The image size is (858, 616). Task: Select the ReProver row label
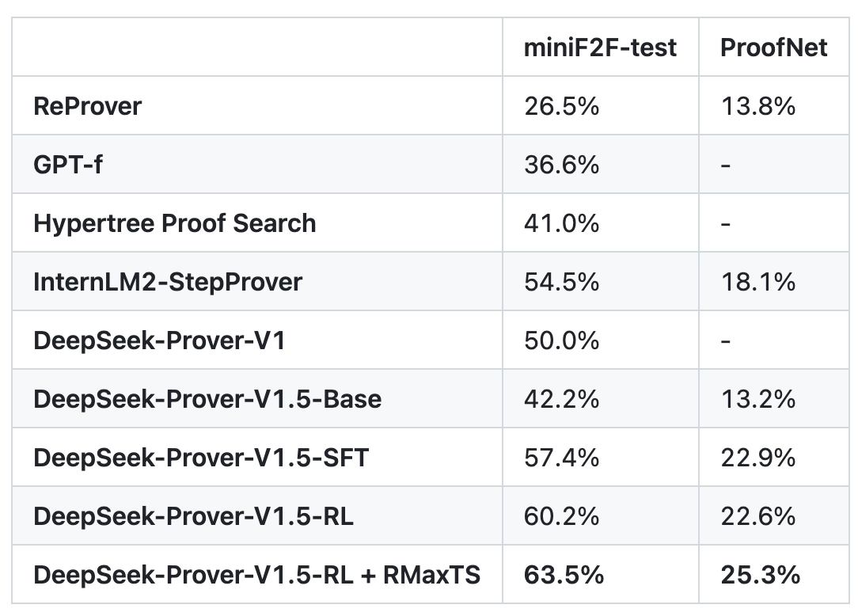coord(87,106)
